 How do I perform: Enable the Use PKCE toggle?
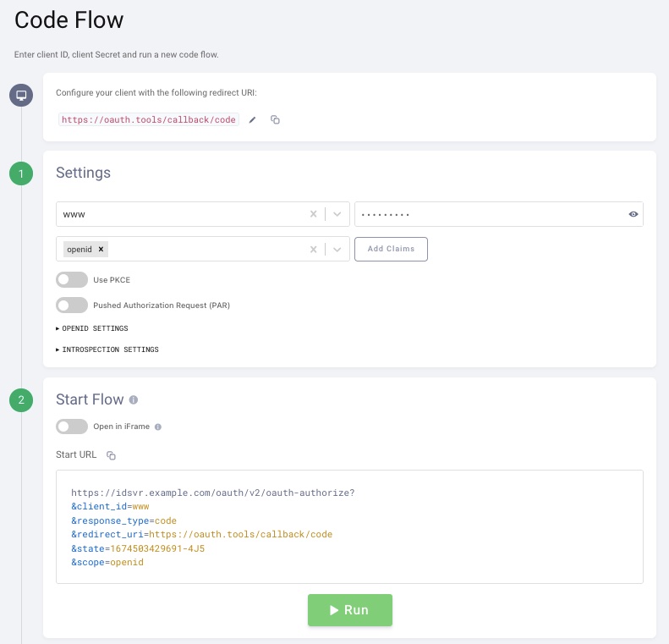(72, 280)
